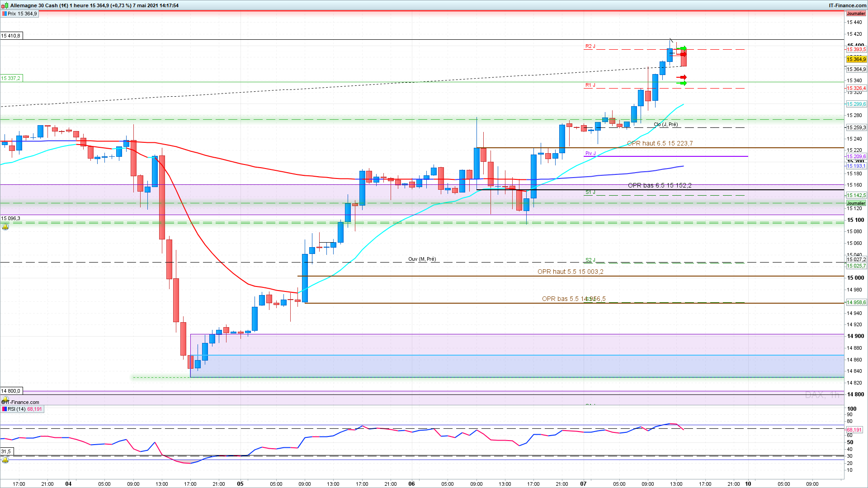This screenshot has height=488, width=868.
Task: Click the top Journalier tag on the price axis
Action: click(856, 14)
